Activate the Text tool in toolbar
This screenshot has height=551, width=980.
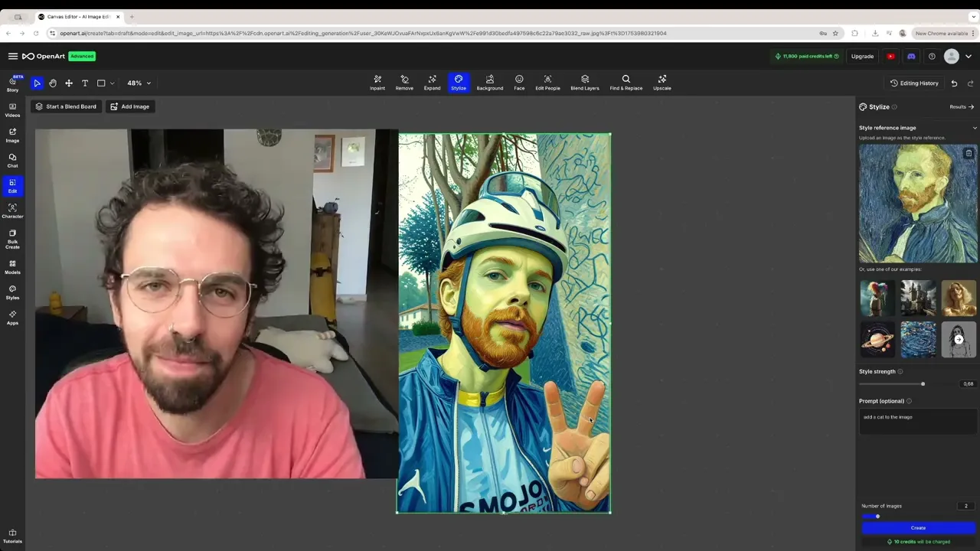(84, 83)
